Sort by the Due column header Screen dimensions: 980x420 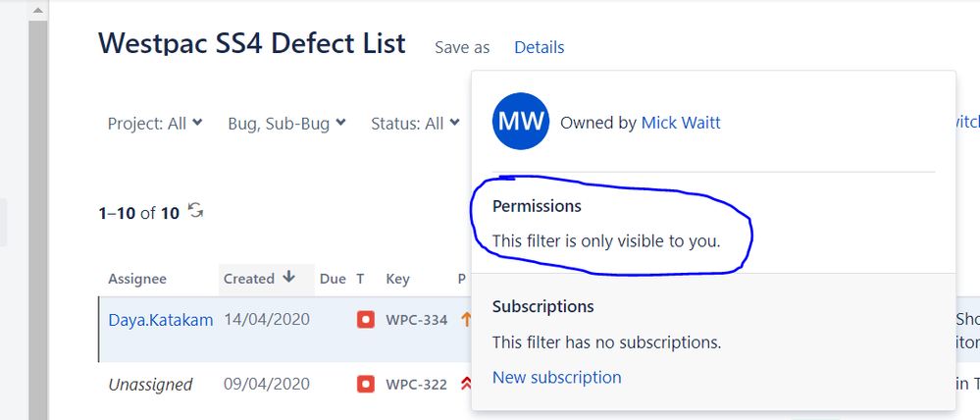click(x=333, y=279)
